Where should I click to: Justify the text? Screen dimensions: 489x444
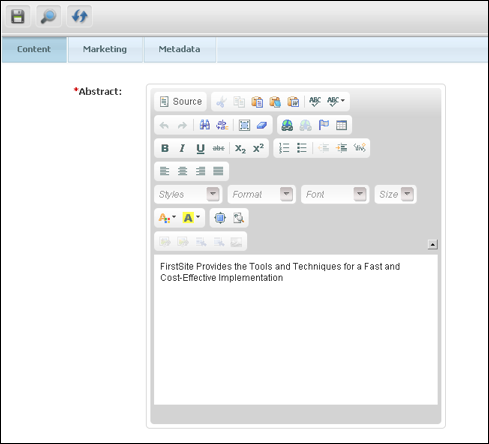pyautogui.click(x=218, y=171)
